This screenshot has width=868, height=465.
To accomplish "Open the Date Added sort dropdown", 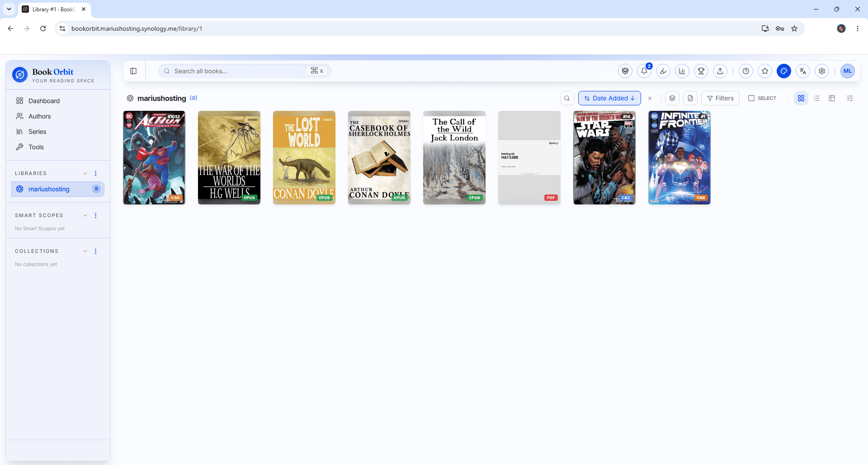I will pyautogui.click(x=609, y=98).
